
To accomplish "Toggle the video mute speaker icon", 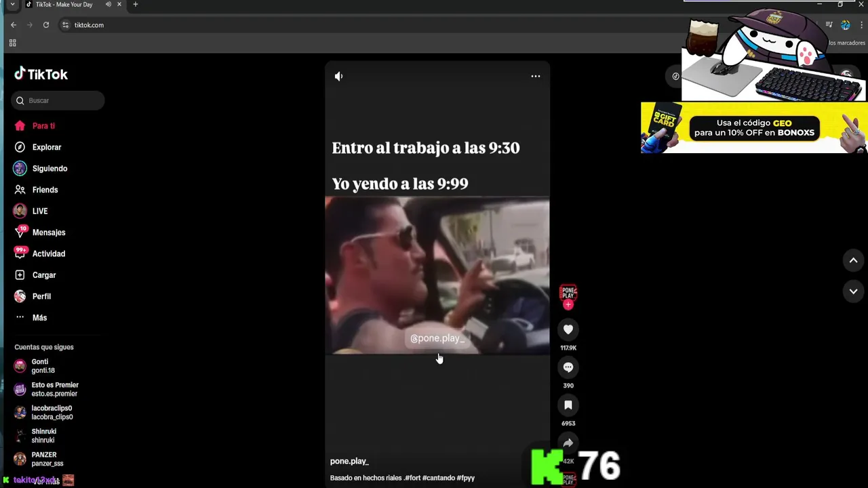I will coord(338,76).
